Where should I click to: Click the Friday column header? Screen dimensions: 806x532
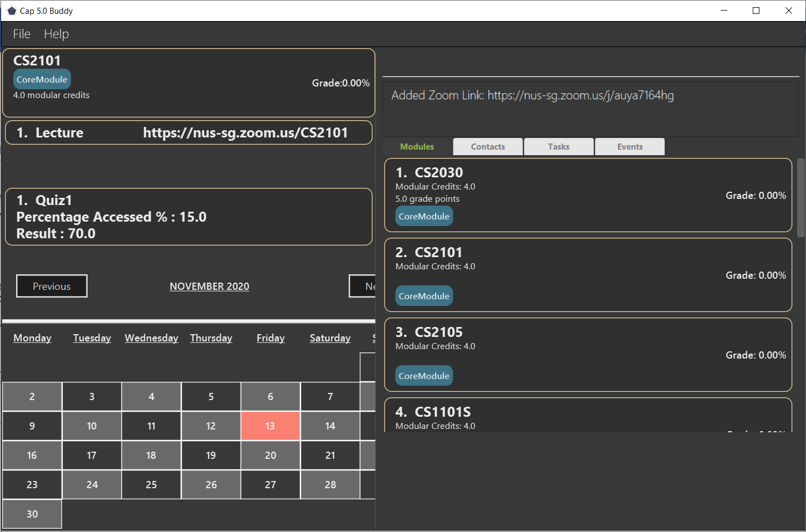pyautogui.click(x=271, y=338)
